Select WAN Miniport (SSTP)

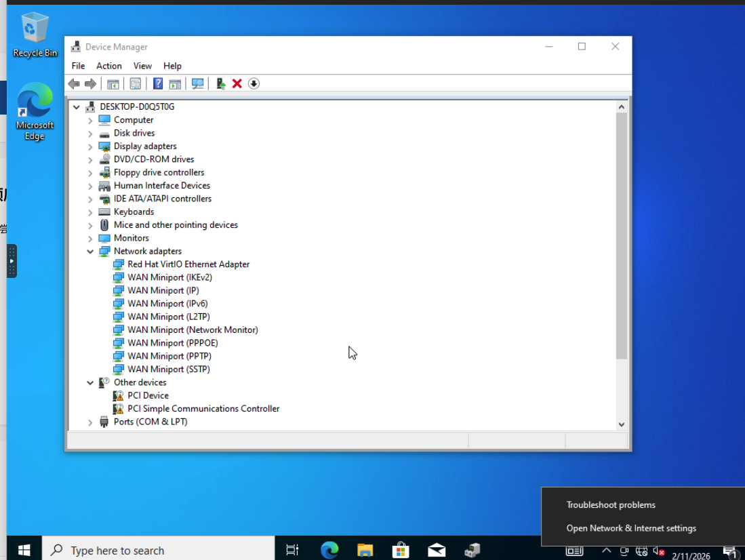tap(169, 369)
